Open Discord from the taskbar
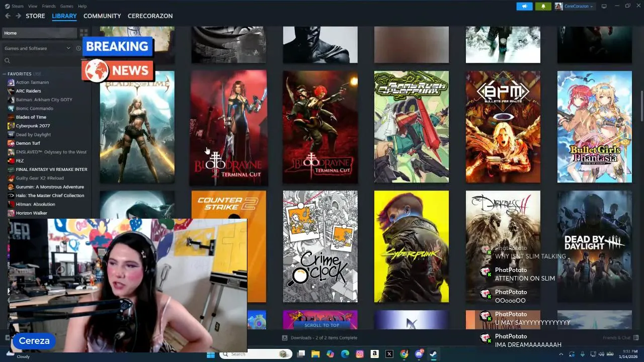Image resolution: width=644 pixels, height=362 pixels. 419,354
